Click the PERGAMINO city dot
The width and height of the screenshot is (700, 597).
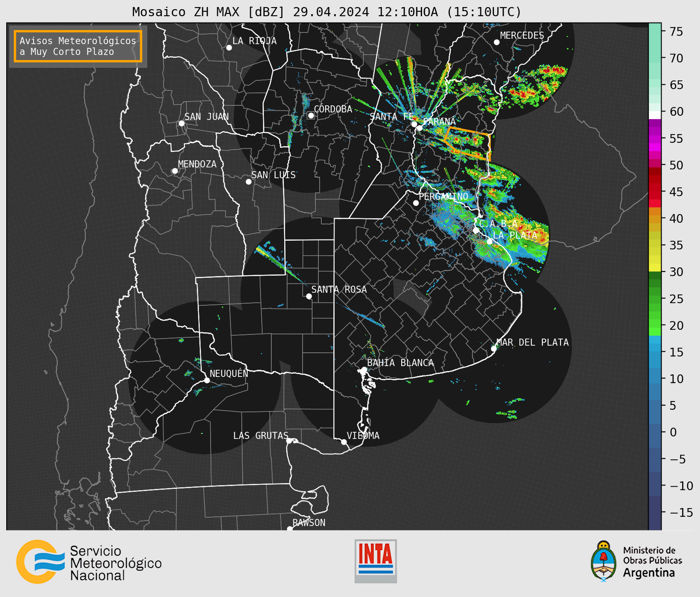[x=416, y=203]
